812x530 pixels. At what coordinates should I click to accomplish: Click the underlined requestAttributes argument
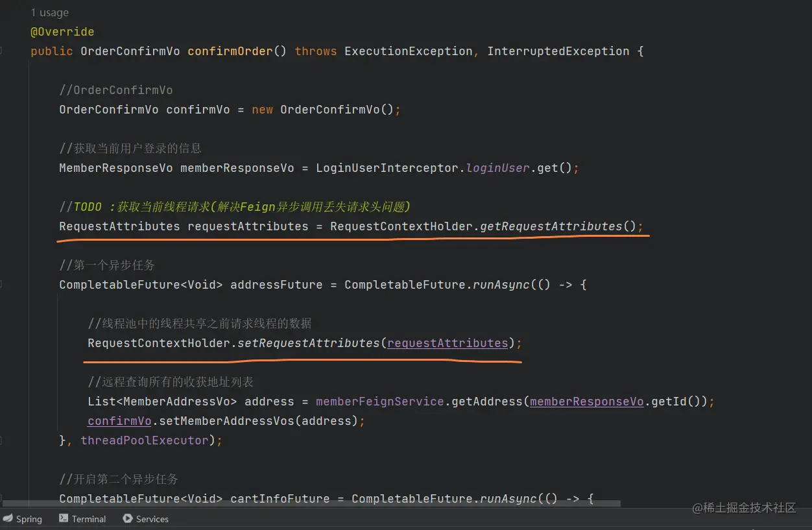448,343
